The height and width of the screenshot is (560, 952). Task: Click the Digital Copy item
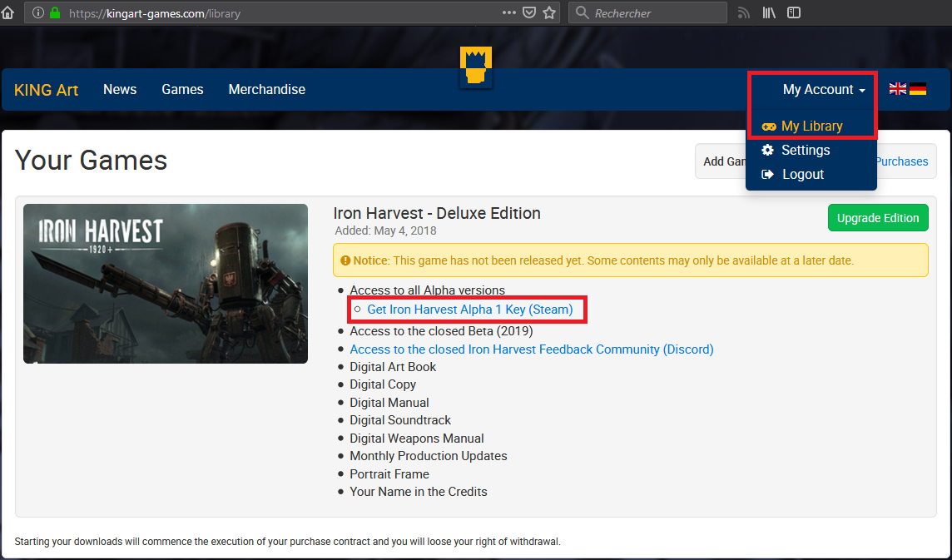[x=383, y=384]
